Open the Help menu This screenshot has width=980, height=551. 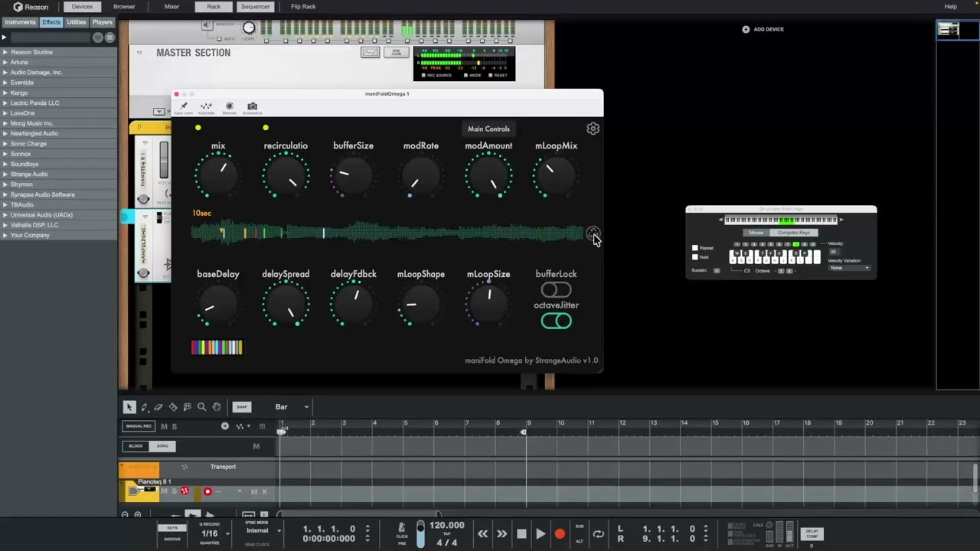pyautogui.click(x=950, y=7)
